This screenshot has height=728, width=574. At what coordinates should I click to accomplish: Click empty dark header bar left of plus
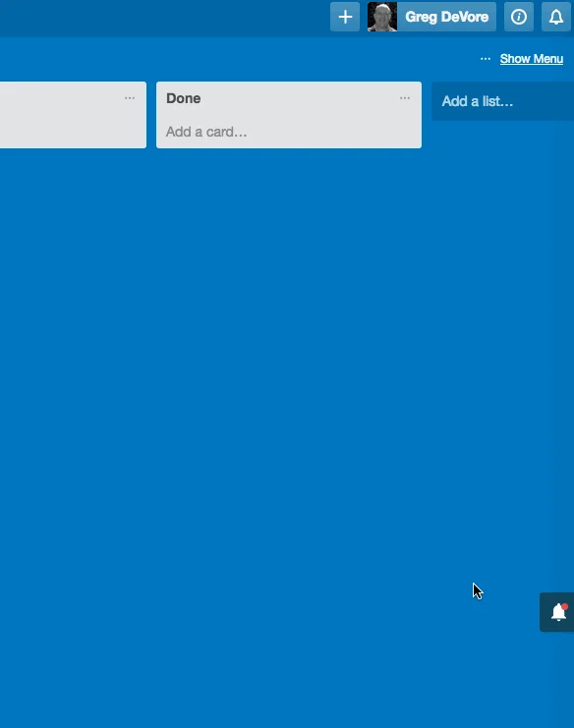coord(162,17)
